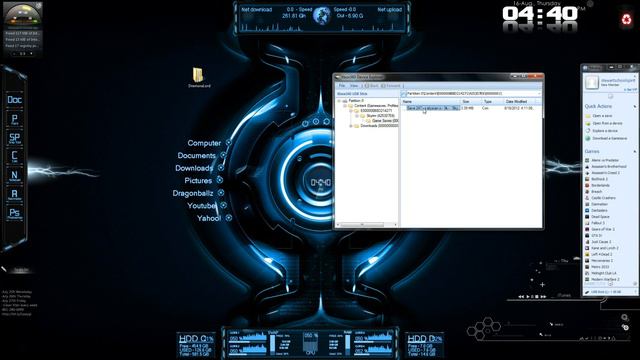Sort by the Name column header
The image size is (640, 360).
431,101
